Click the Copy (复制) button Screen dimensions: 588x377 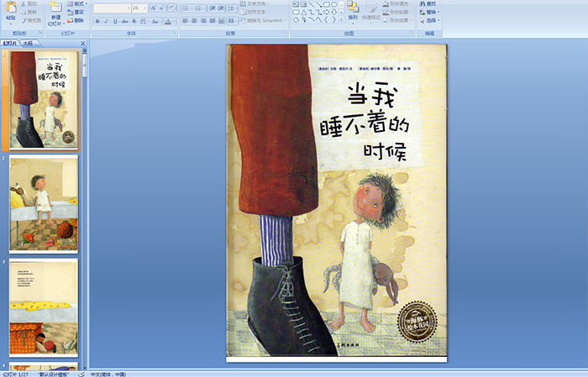tap(29, 12)
